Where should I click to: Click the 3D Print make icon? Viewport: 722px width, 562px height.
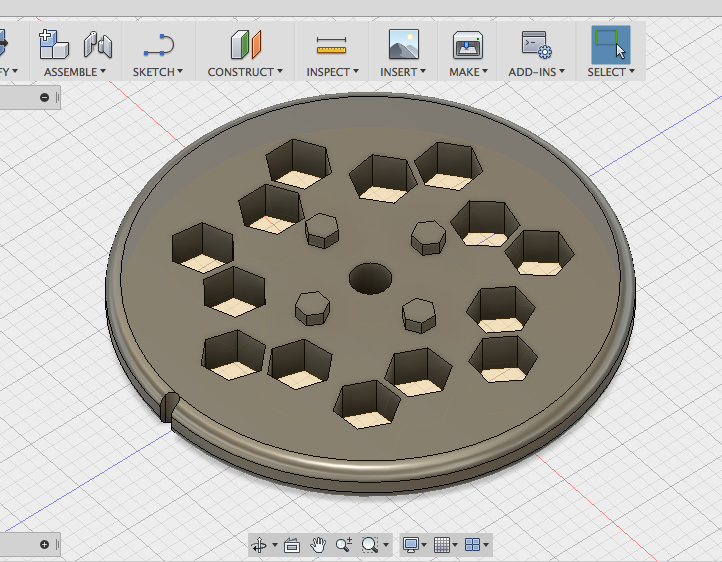pyautogui.click(x=468, y=45)
